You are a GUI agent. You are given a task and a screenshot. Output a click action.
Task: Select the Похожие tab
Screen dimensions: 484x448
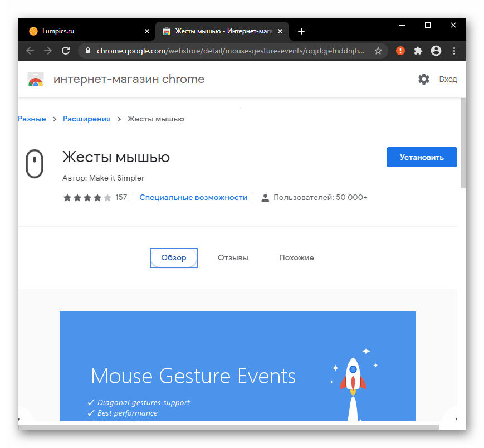[296, 257]
